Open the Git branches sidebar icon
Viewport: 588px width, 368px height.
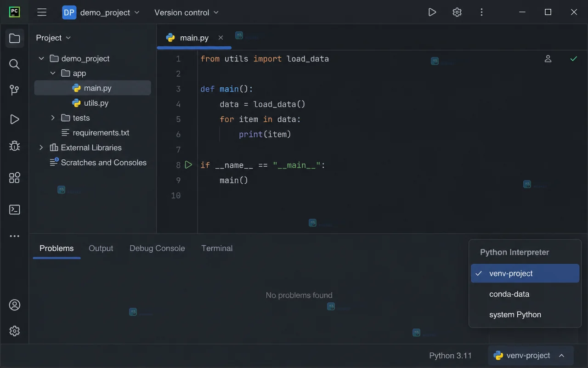pos(15,90)
